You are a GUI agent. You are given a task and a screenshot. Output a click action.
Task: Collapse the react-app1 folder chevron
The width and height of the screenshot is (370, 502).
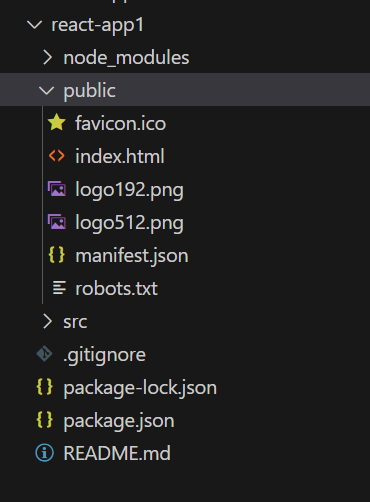coord(35,25)
